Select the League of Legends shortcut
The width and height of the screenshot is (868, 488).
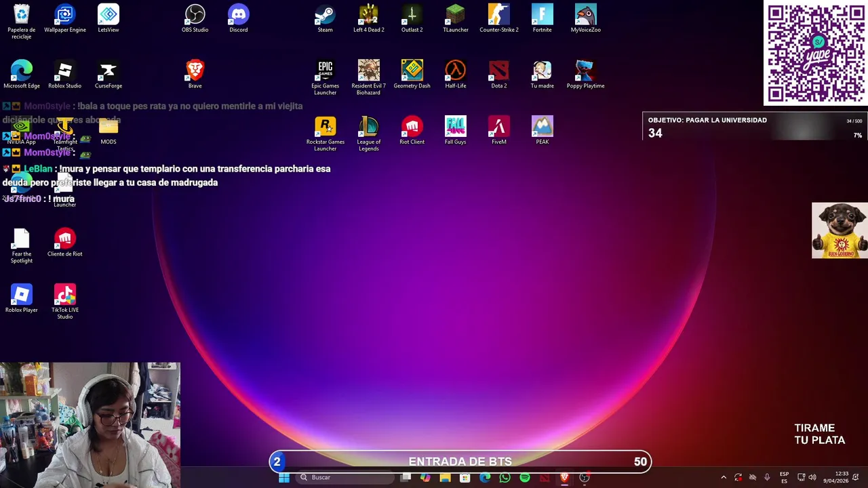point(369,134)
